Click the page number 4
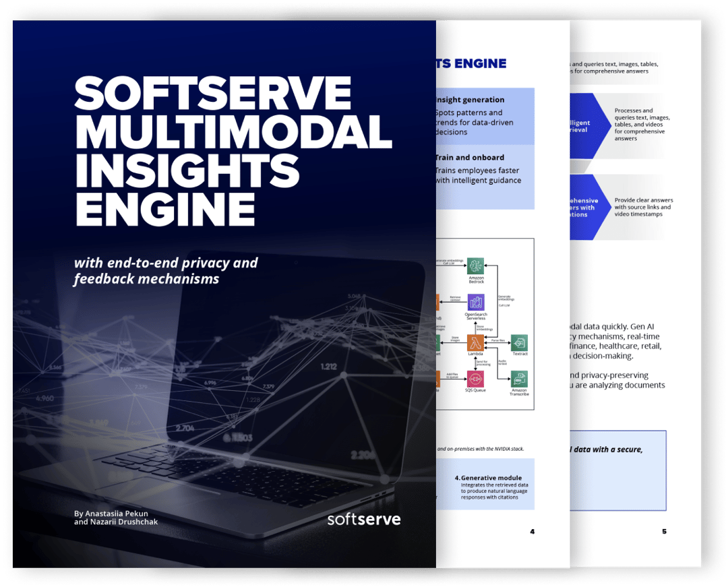 pos(532,532)
